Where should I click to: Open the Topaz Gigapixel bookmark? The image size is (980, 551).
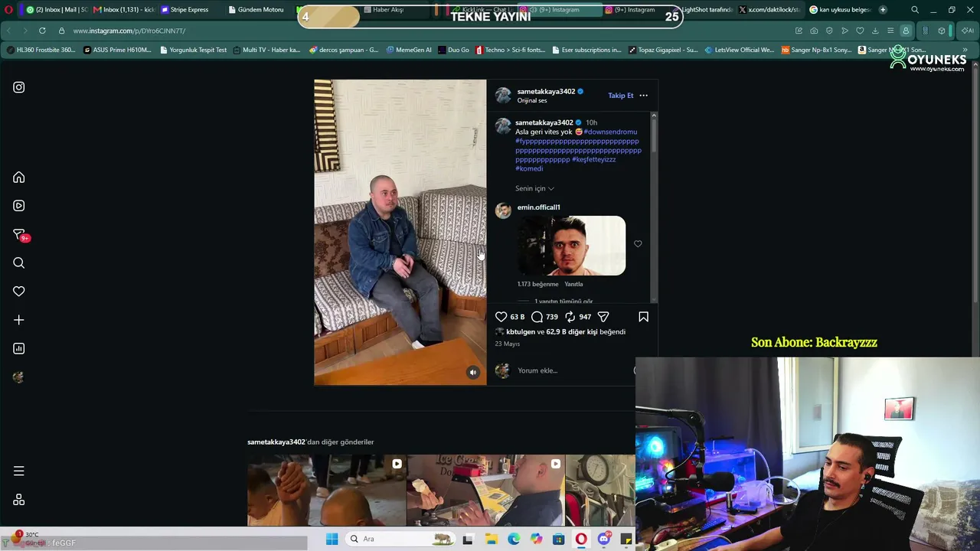click(x=663, y=50)
